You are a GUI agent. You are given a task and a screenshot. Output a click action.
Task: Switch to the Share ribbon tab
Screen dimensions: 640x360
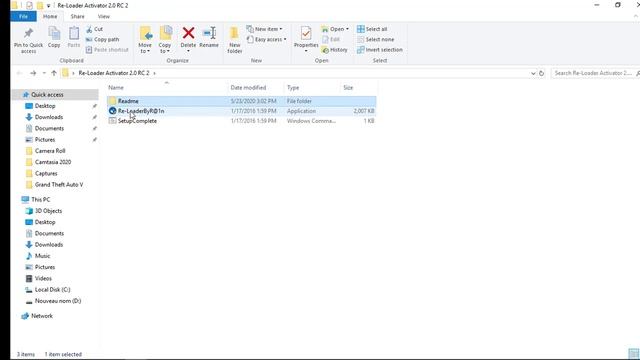point(78,16)
